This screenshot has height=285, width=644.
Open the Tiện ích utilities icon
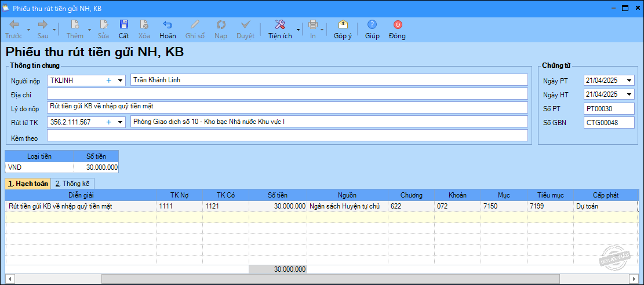(x=280, y=24)
